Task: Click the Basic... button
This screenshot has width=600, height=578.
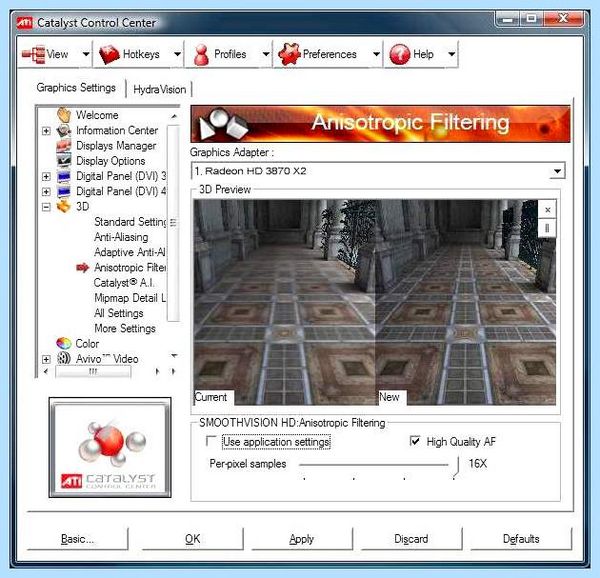Action: (x=77, y=539)
